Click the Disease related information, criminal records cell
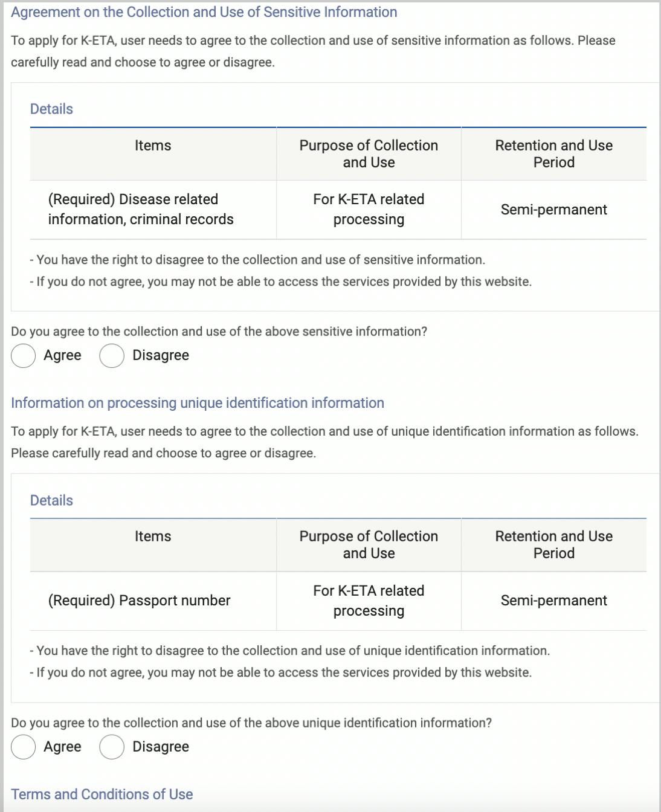 coord(153,210)
